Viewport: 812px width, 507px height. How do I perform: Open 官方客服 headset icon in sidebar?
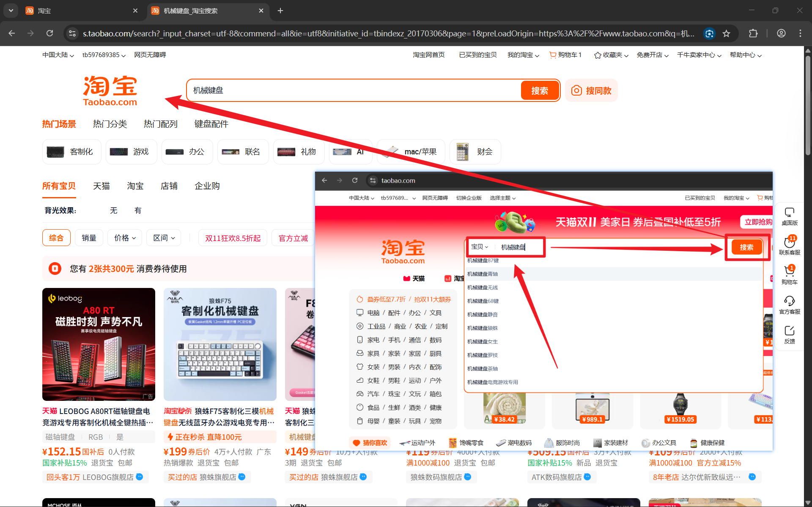tap(789, 305)
